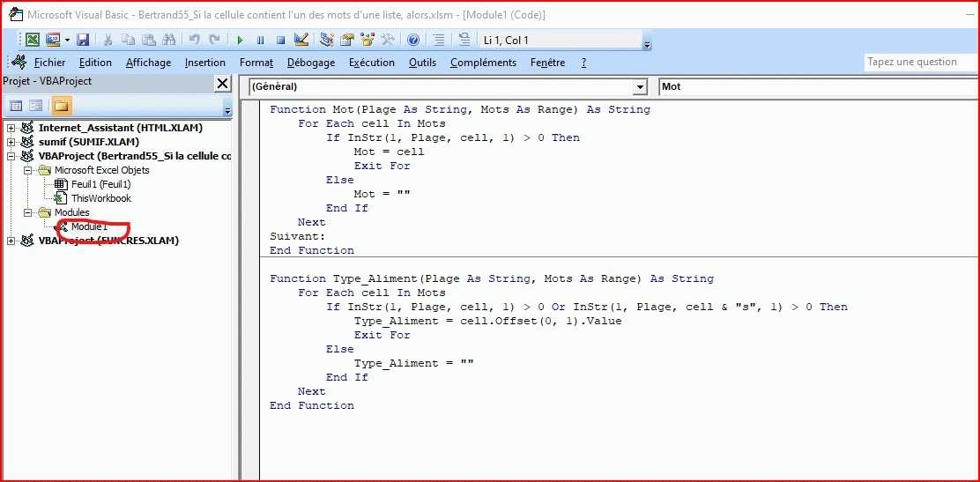Image resolution: width=980 pixels, height=482 pixels.
Task: Click the Indent toolbar icon
Action: tap(439, 40)
